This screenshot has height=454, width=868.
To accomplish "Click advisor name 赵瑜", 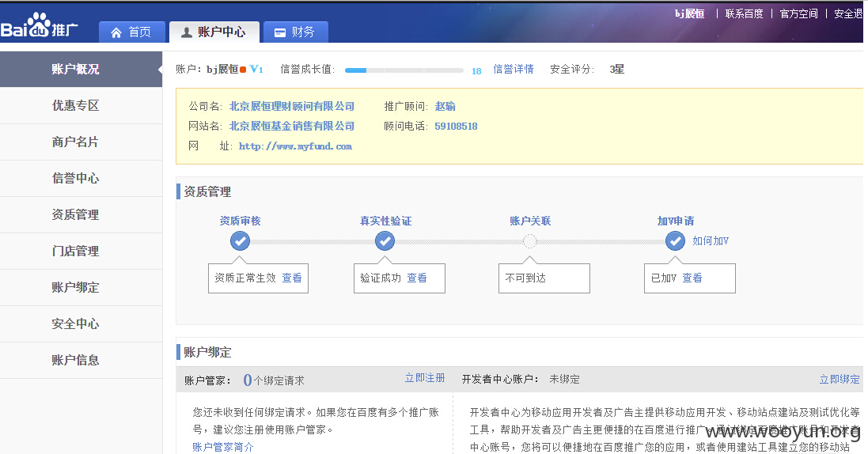I will [x=445, y=106].
